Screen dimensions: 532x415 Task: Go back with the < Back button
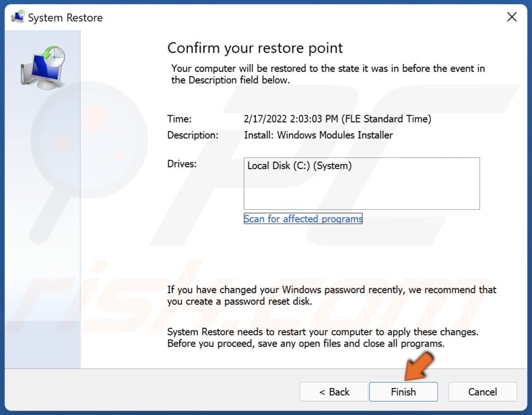click(334, 391)
